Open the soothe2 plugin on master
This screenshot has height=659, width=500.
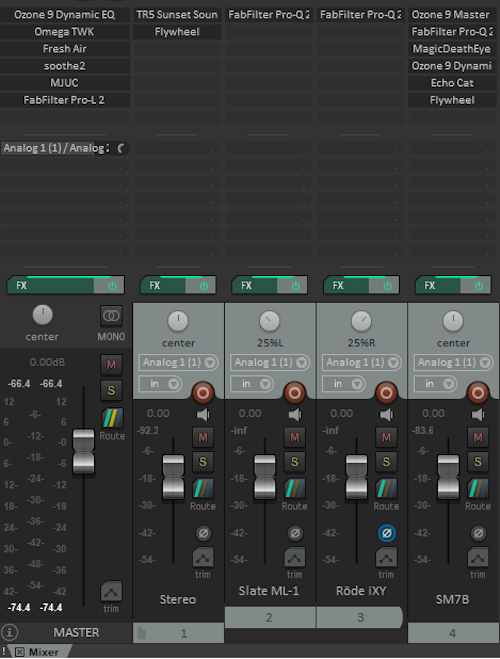coord(65,66)
